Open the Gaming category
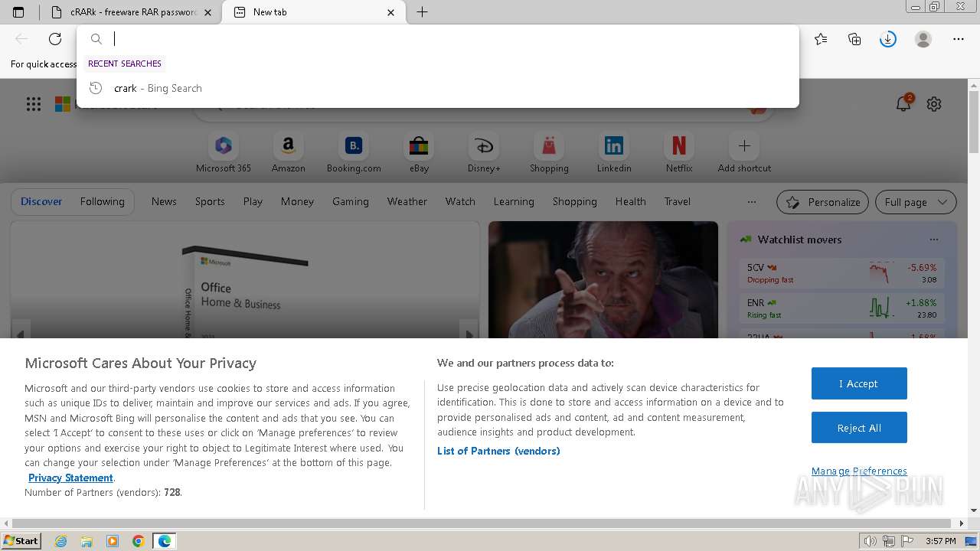Screen dimensions: 980x551 pos(351,201)
